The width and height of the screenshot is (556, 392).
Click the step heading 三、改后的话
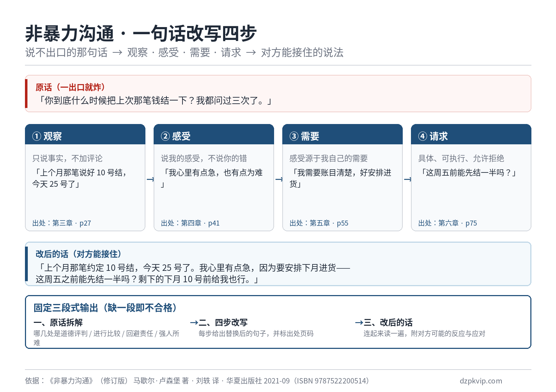388,323
